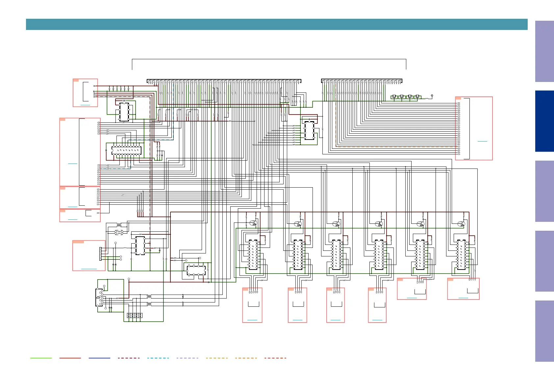Viewport: 554px width, 392px height.
Task: Select the cyan dashed legend line
Action: (x=158, y=358)
